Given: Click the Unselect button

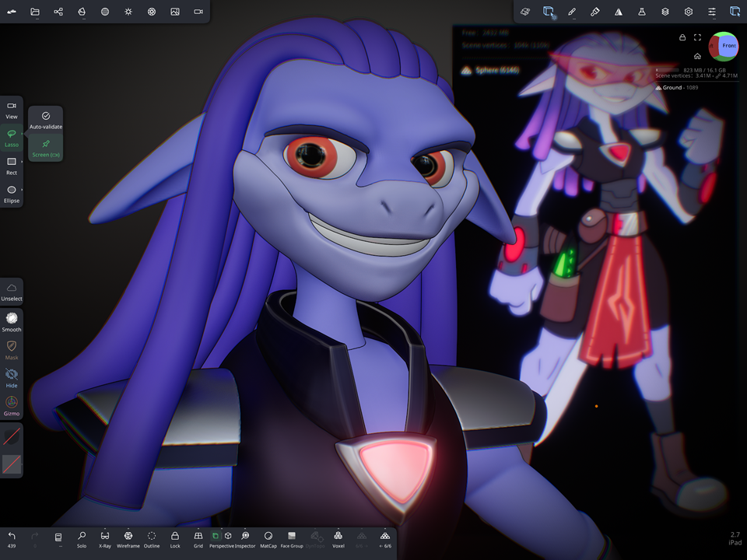Looking at the screenshot, I should click(12, 292).
